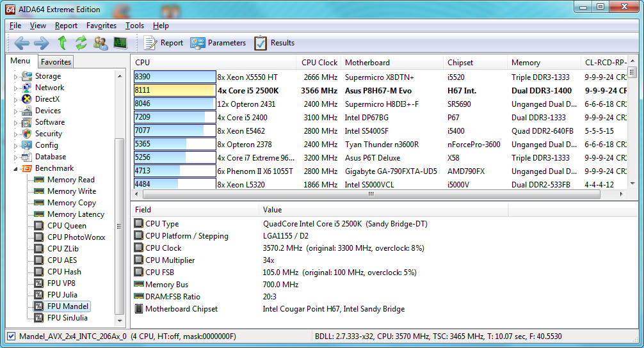
Task: Click the green Up arrow toolbar icon
Action: (x=62, y=43)
